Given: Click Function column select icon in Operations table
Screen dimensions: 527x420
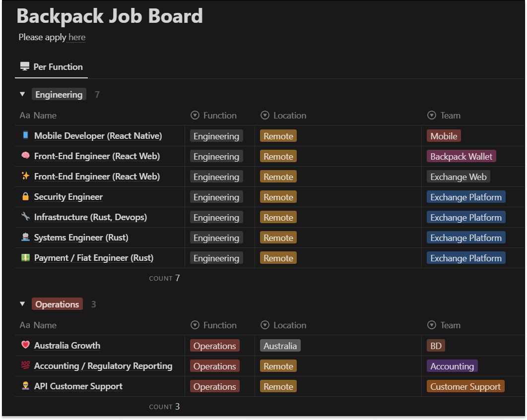Looking at the screenshot, I should (x=195, y=325).
